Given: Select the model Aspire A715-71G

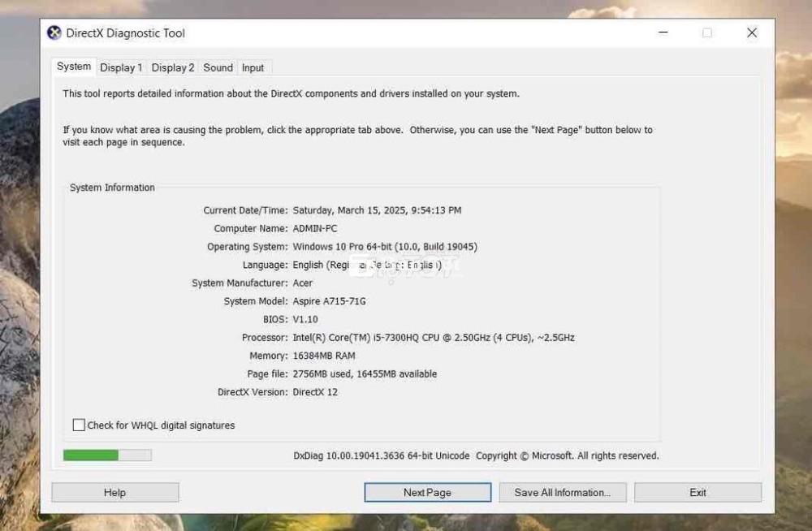Looking at the screenshot, I should coord(330,301).
